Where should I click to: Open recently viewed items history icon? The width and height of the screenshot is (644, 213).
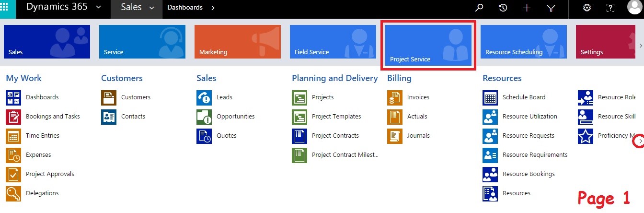tap(503, 8)
